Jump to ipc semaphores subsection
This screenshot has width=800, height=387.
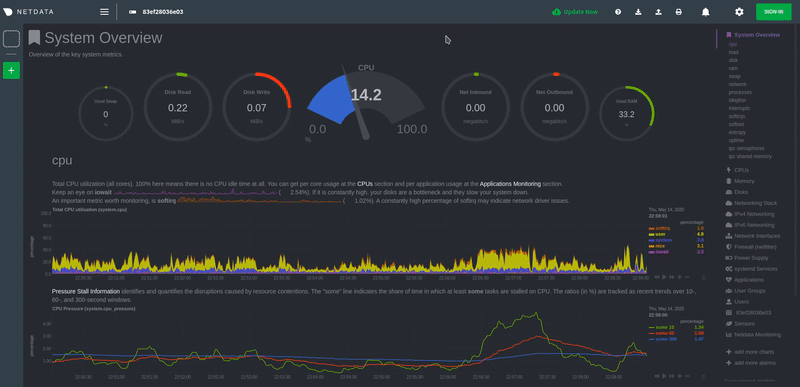pyautogui.click(x=746, y=148)
